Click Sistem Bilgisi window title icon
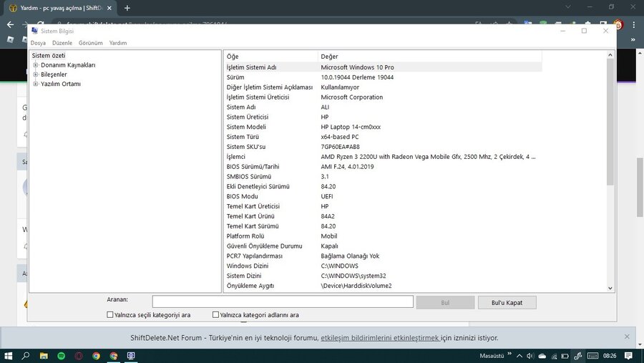The height and width of the screenshot is (363, 644). click(34, 31)
